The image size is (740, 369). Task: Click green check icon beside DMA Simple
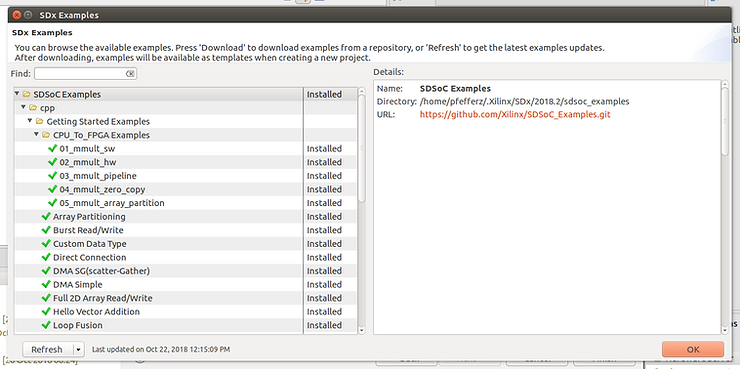pos(46,285)
